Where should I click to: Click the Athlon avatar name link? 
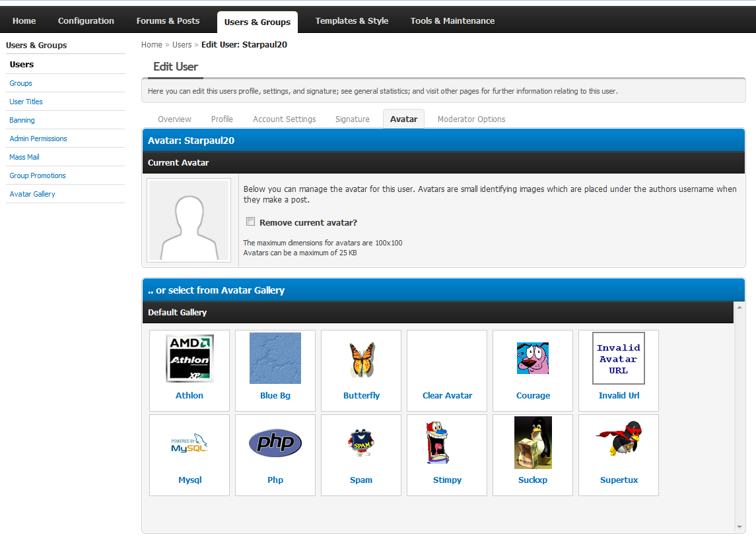[x=189, y=395]
